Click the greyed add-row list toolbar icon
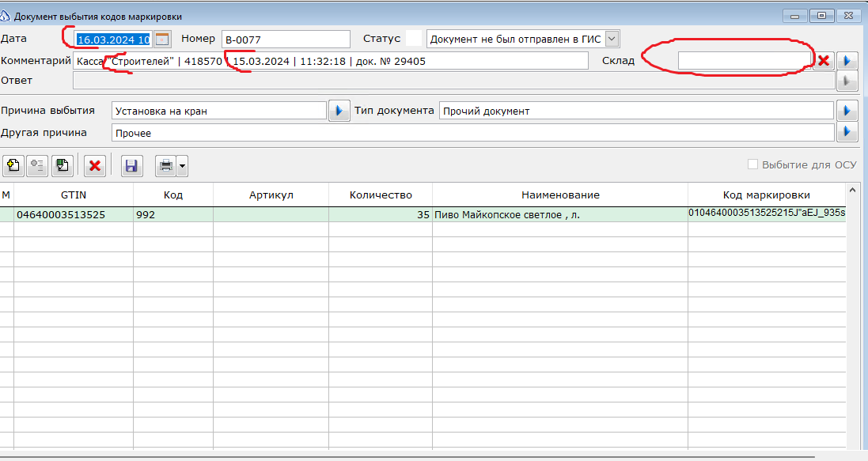The width and height of the screenshot is (868, 461). pos(38,165)
